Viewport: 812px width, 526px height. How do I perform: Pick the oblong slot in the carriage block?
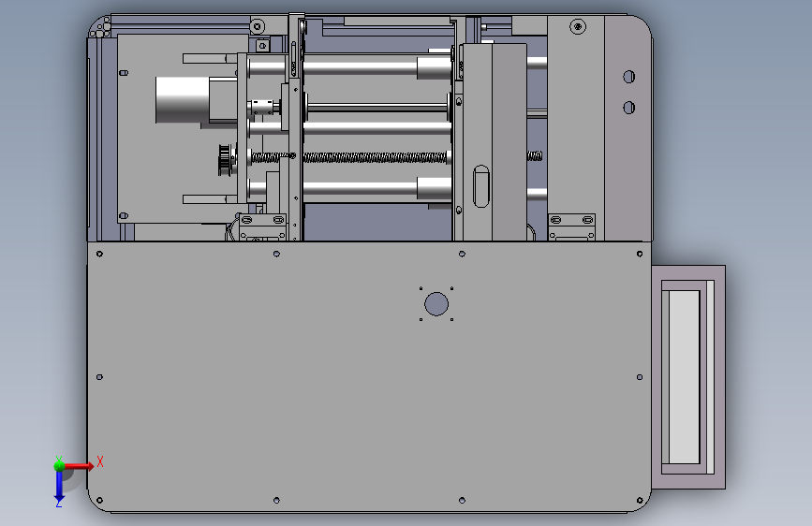(x=481, y=186)
